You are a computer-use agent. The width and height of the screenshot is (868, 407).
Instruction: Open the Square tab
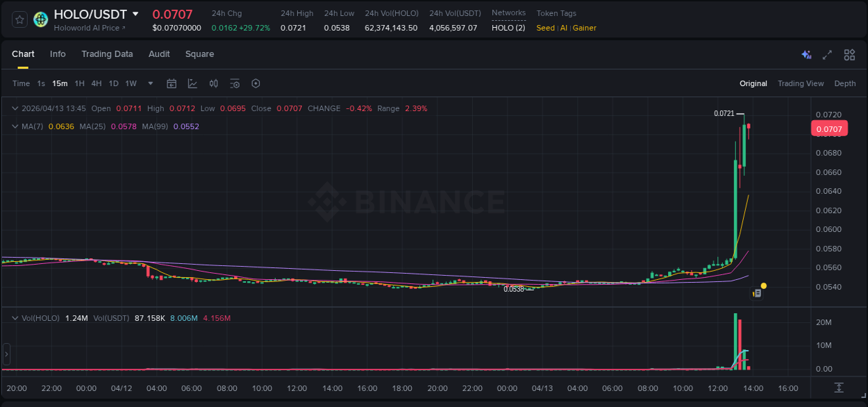[199, 54]
